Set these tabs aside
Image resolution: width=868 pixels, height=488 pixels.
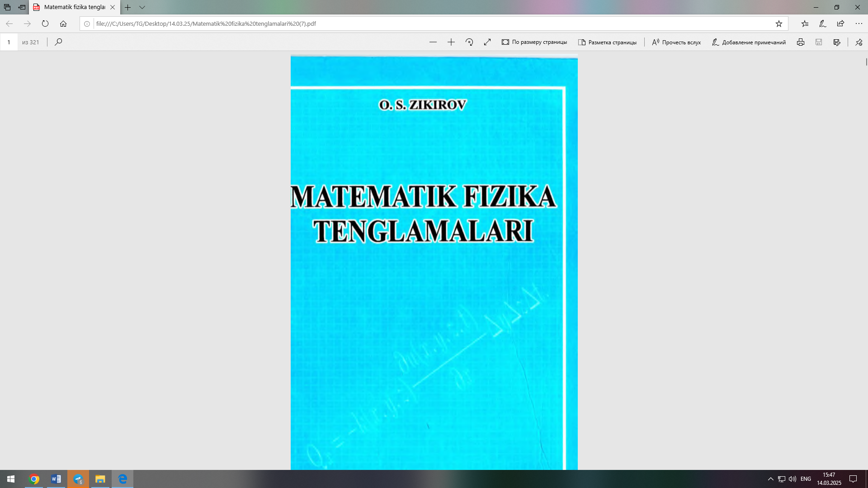tap(22, 7)
